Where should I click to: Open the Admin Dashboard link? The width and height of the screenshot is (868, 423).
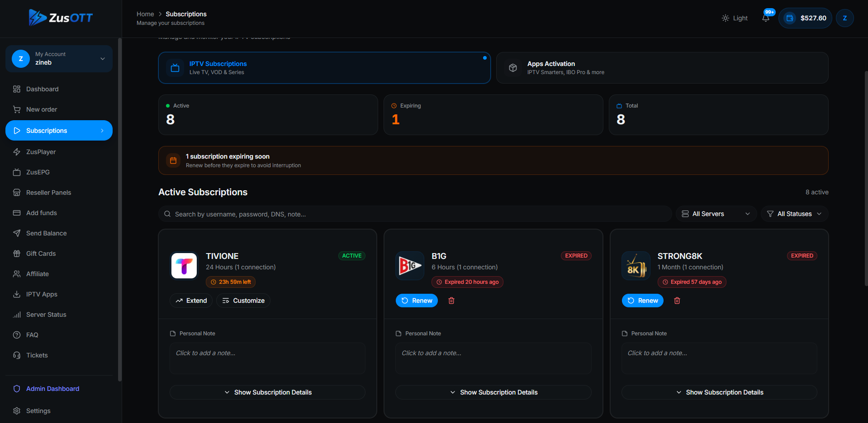[59, 389]
